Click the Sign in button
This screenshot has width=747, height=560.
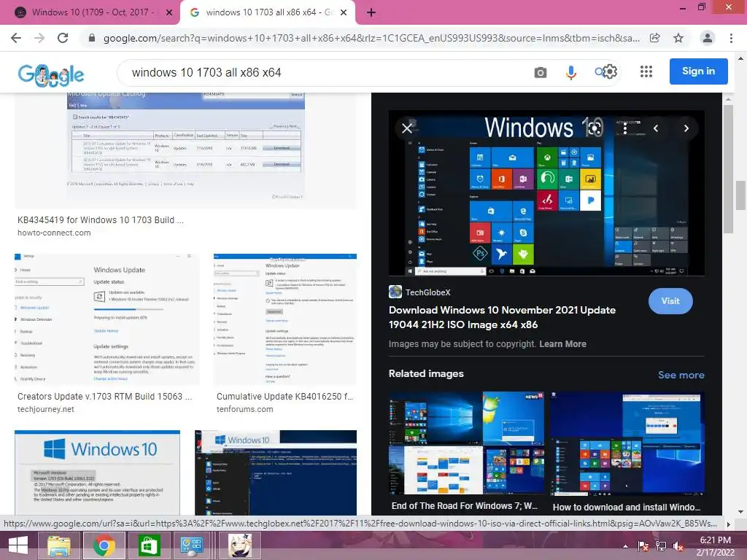click(x=698, y=71)
